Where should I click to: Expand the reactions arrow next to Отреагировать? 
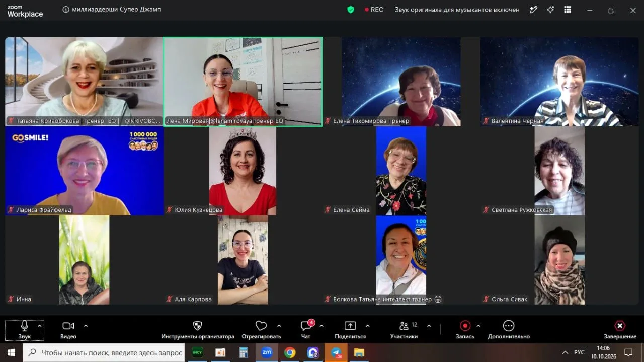click(279, 326)
